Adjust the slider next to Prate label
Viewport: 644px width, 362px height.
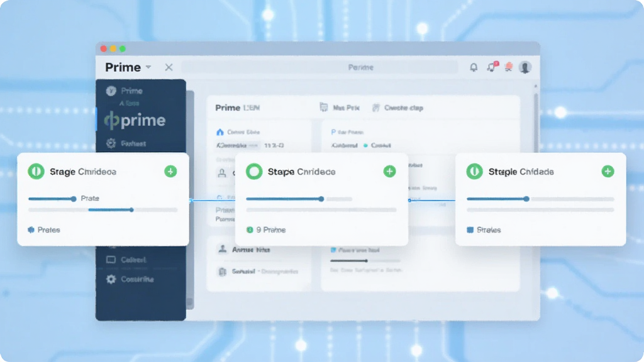tap(52, 199)
